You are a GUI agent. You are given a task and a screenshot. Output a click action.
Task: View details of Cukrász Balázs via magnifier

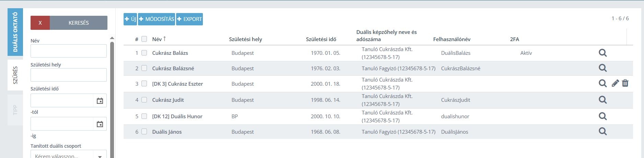coord(602,53)
